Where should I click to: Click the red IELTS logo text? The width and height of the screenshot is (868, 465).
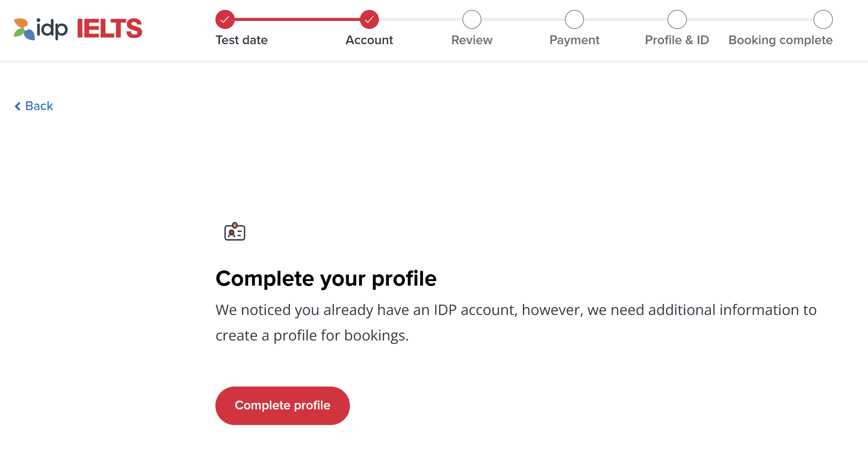109,29
